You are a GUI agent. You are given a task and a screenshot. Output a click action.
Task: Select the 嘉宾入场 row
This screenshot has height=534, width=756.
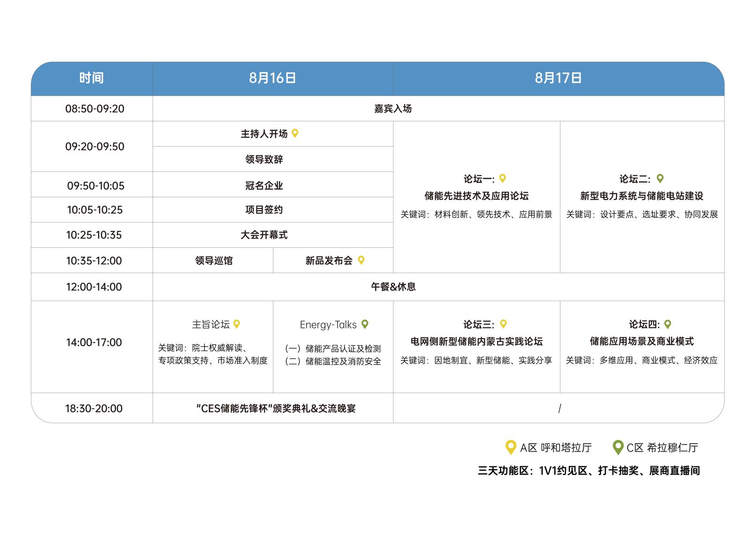pyautogui.click(x=393, y=109)
